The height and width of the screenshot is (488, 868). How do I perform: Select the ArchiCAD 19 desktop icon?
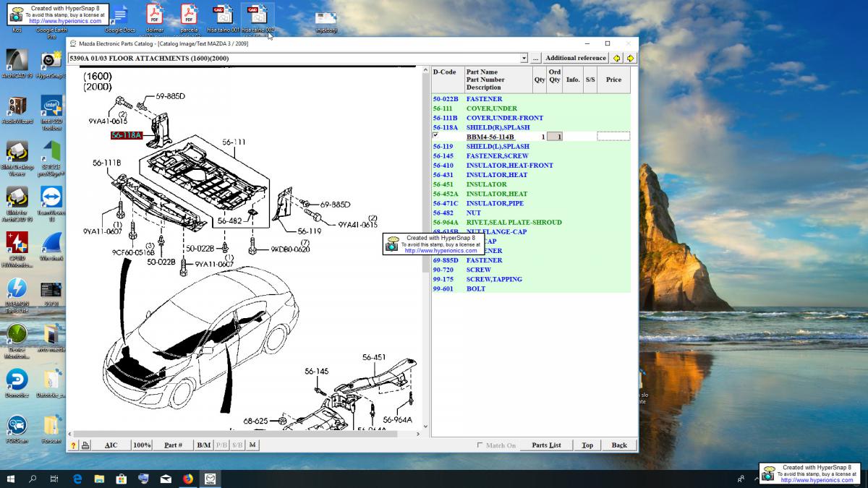click(17, 64)
